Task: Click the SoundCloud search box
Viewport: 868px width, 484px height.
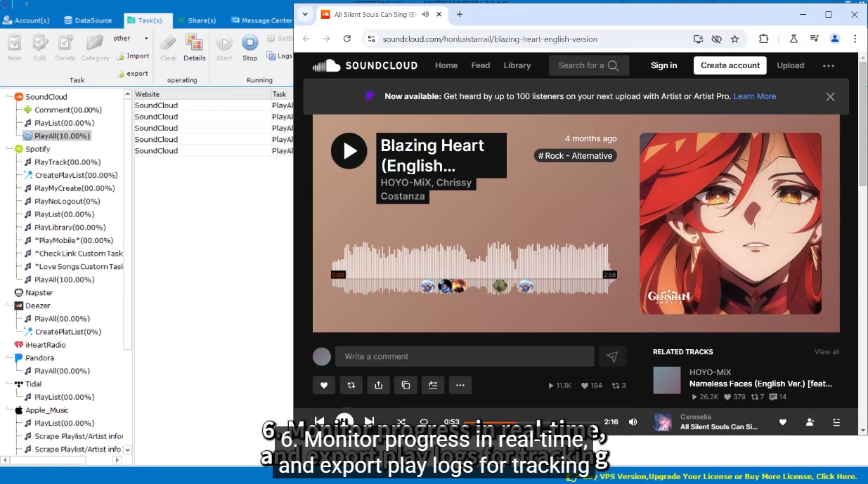Action: [x=588, y=65]
